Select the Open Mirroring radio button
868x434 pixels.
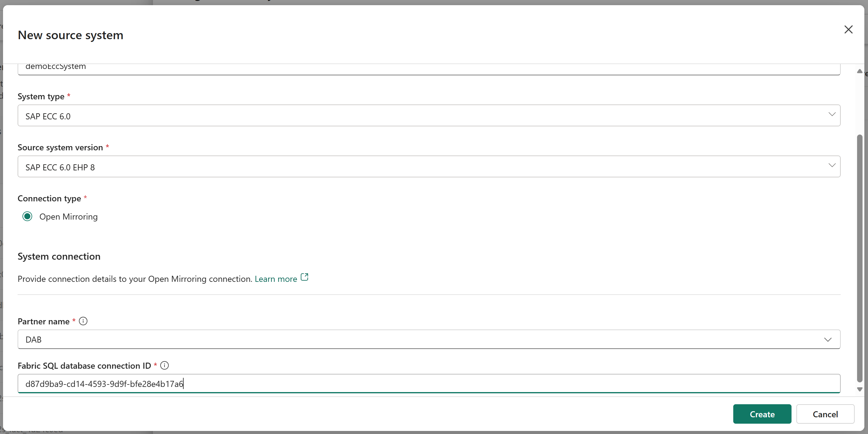click(27, 216)
